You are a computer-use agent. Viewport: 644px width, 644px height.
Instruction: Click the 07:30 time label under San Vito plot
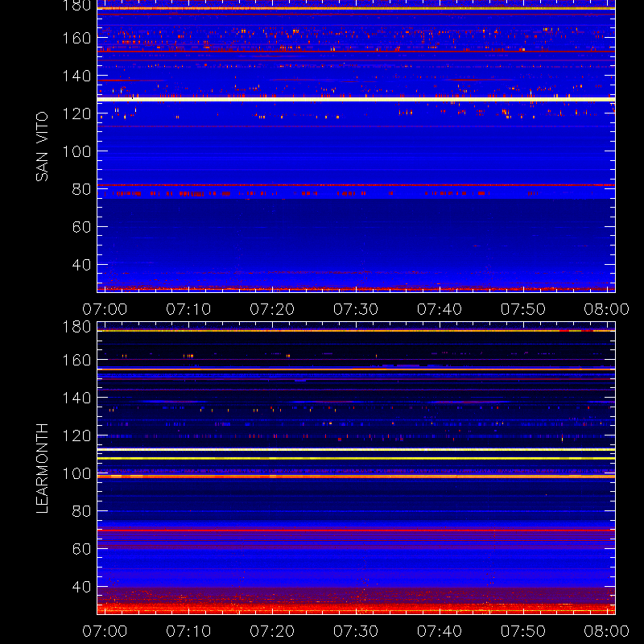tap(356, 309)
